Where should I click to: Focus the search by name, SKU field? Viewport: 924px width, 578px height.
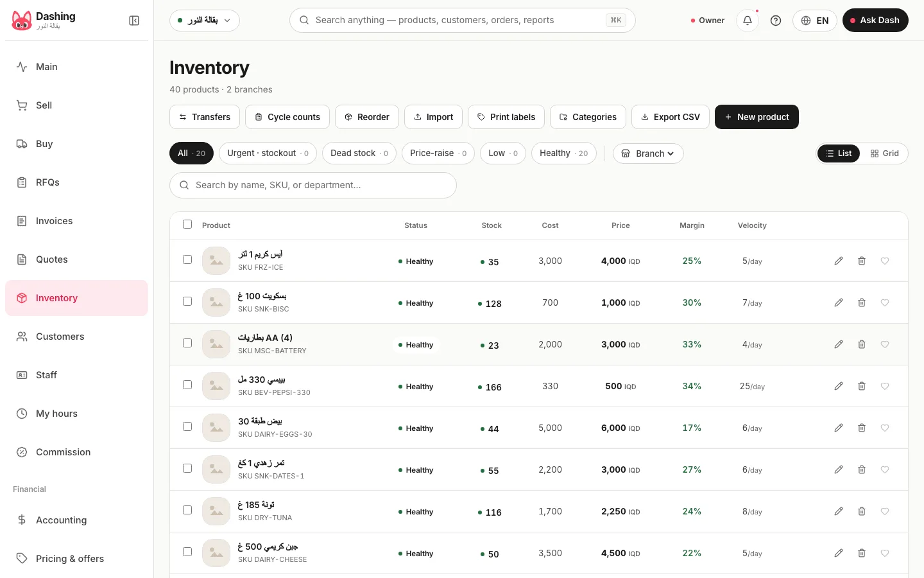click(313, 185)
